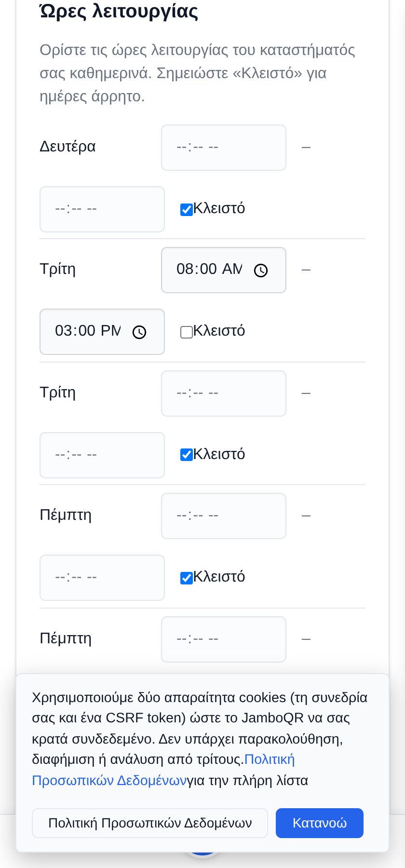
Task: Click the Δευτέρα opening time field
Action: [x=224, y=148]
